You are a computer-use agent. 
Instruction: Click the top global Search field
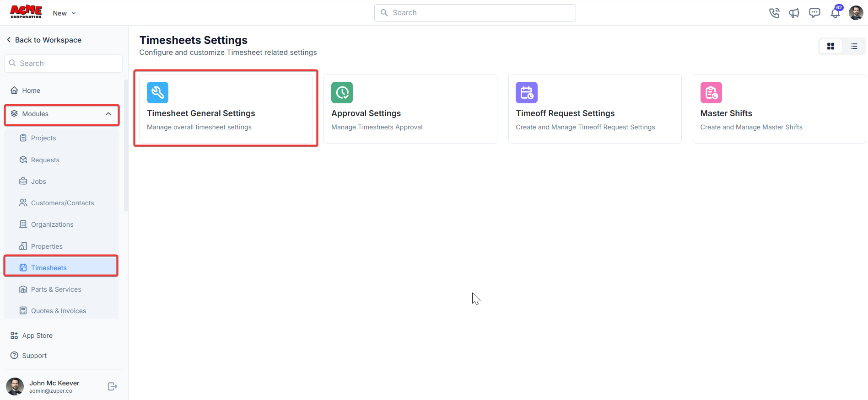pos(475,13)
